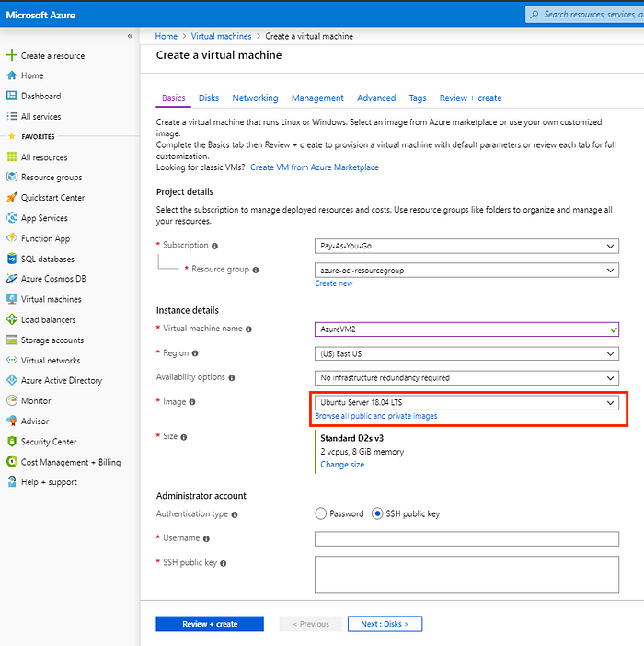644x646 pixels.
Task: Click the Next : Disks button
Action: click(385, 624)
